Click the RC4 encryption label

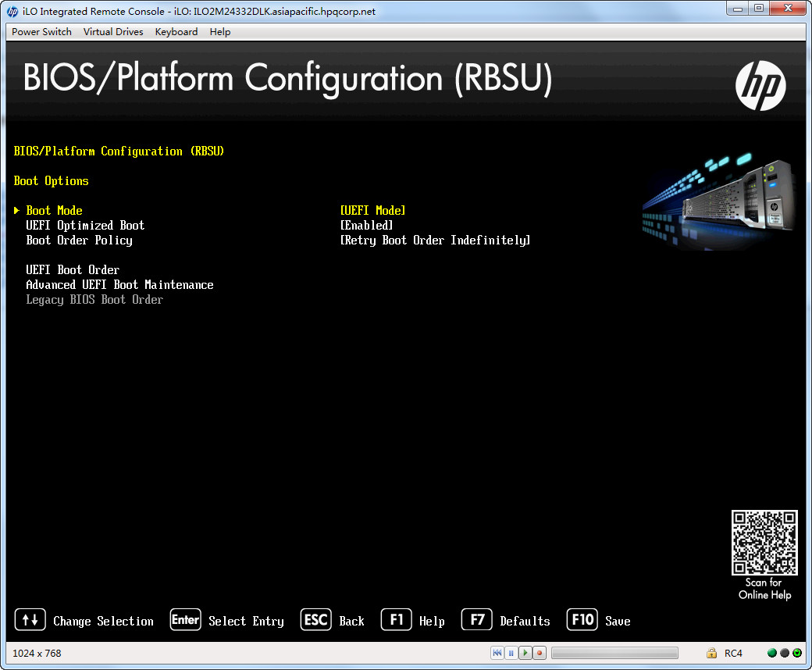tap(733, 653)
